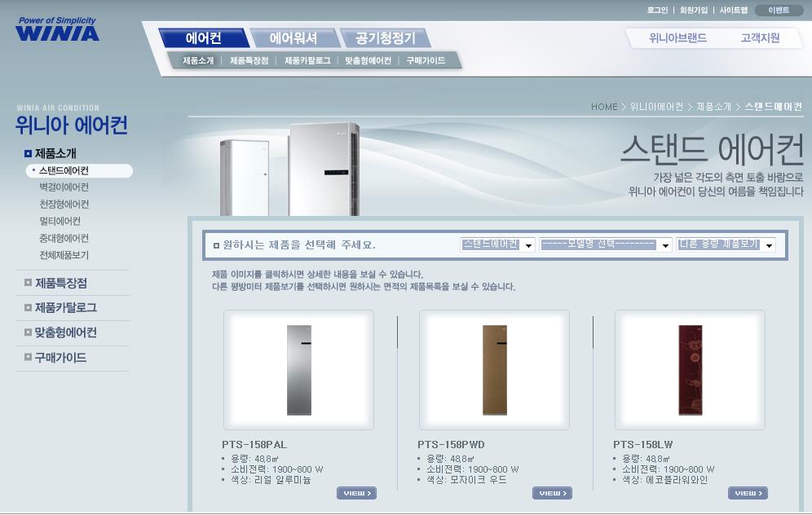812x515 pixels.
Task: Open the 다른 용량 제품보기 dropdown
Action: pyautogui.click(x=726, y=244)
